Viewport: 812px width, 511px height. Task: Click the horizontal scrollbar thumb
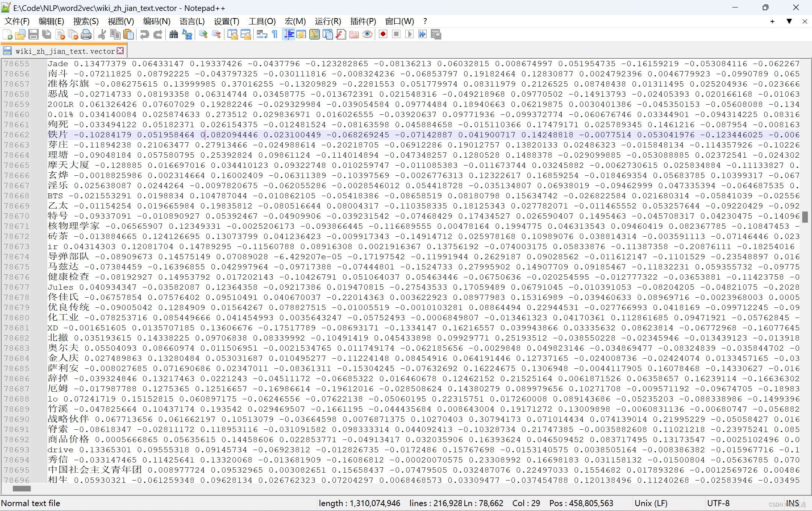[x=22, y=488]
